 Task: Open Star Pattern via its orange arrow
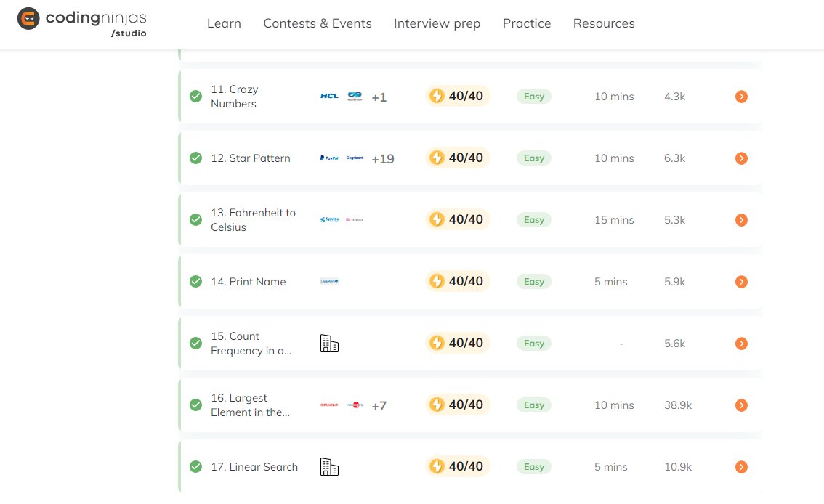[x=741, y=158]
